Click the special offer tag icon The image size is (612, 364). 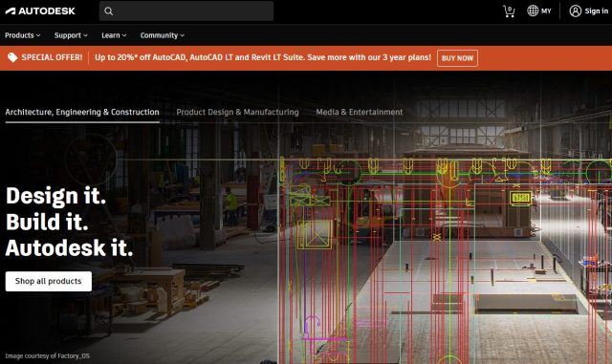[x=12, y=57]
